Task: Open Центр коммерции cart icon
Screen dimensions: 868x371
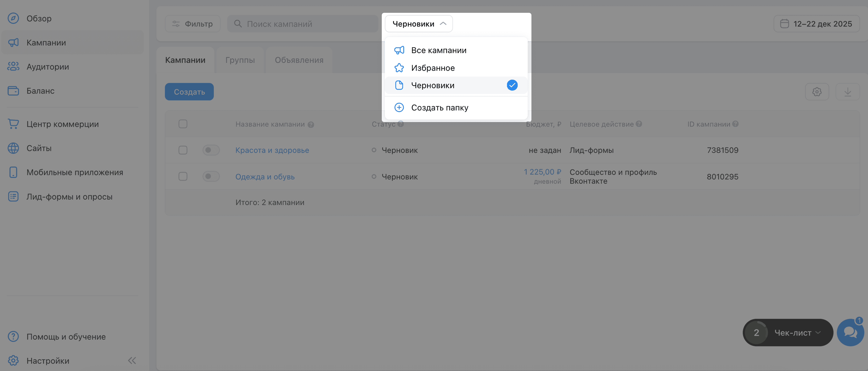Action: point(13,123)
